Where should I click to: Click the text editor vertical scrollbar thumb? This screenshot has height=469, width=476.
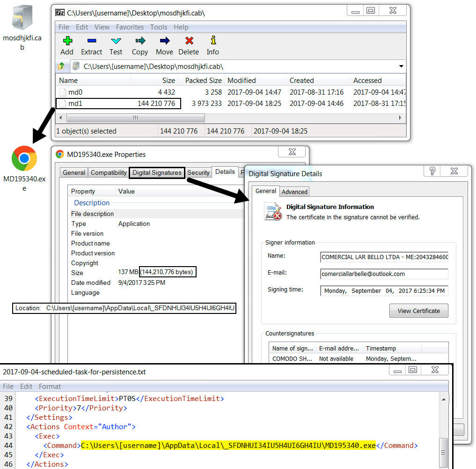(x=443, y=452)
